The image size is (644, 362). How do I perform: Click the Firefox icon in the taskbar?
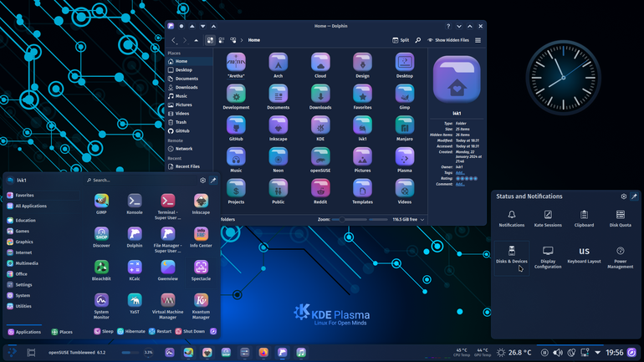pyautogui.click(x=263, y=353)
